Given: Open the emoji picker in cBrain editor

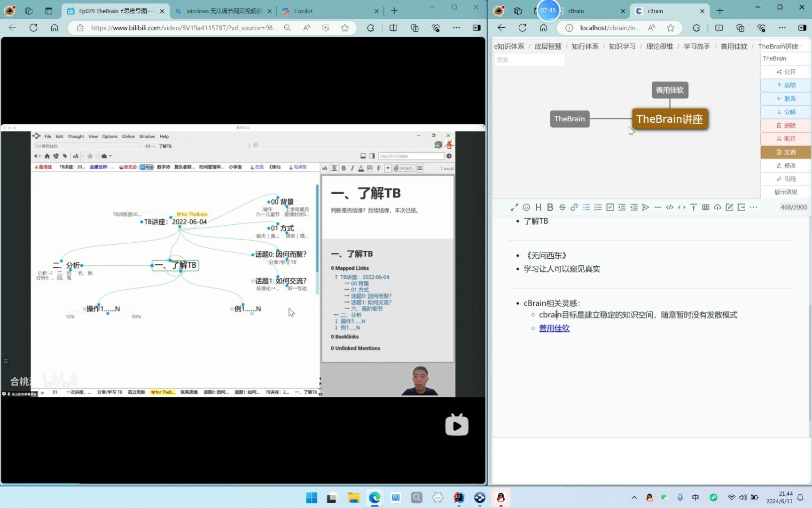Looking at the screenshot, I should [x=526, y=207].
